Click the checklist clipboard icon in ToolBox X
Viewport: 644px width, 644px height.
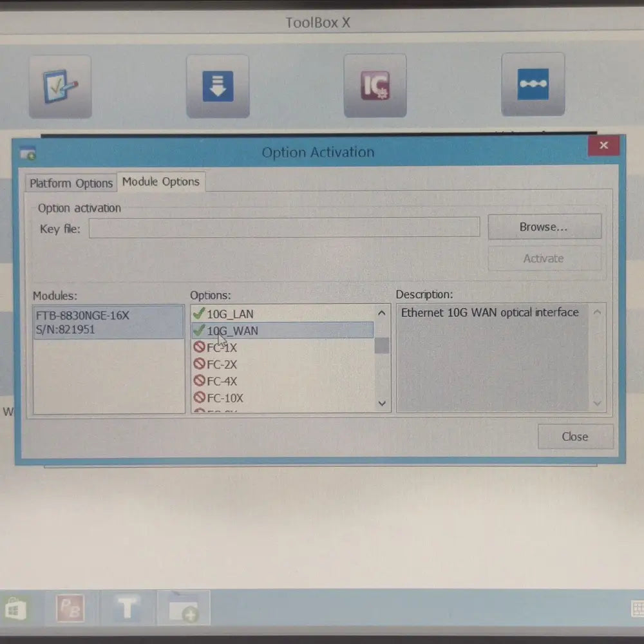[60, 86]
